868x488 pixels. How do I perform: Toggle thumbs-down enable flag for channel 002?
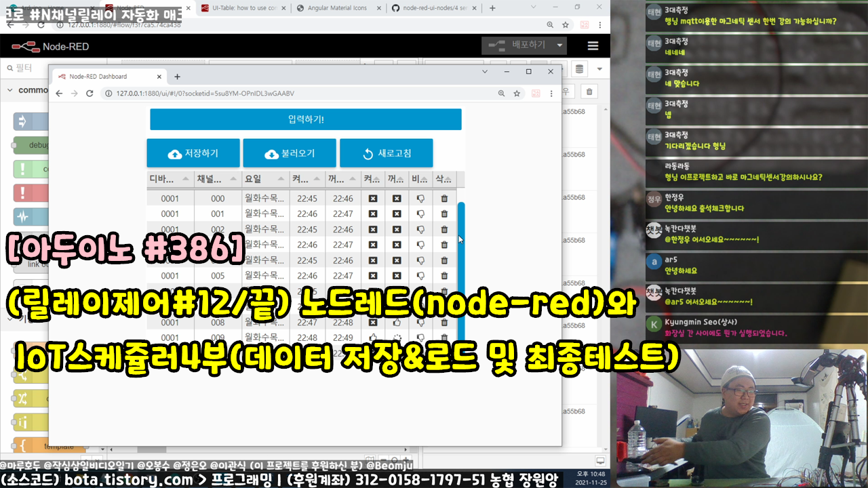click(420, 230)
